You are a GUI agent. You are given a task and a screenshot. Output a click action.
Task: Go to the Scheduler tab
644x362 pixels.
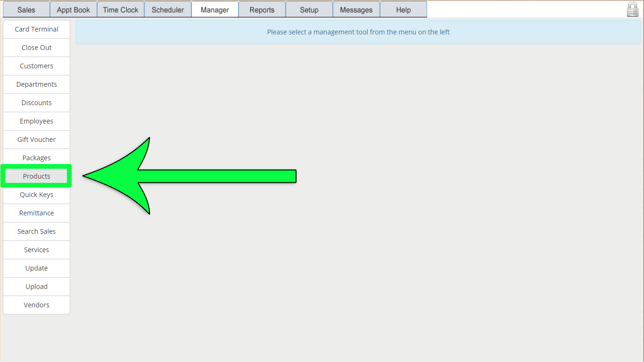(x=168, y=9)
